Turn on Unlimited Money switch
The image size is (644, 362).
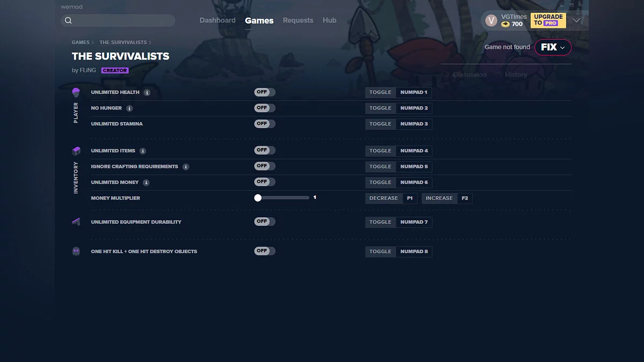click(265, 182)
